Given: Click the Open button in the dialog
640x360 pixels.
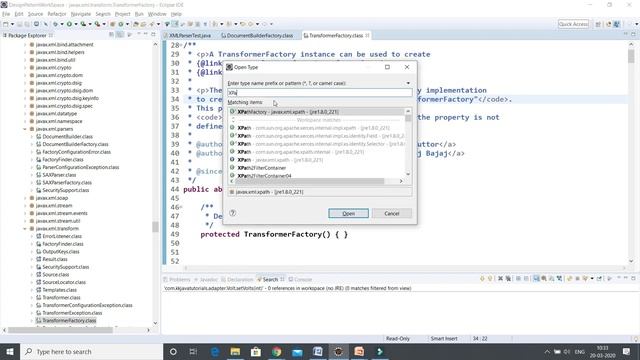Looking at the screenshot, I should tap(348, 213).
